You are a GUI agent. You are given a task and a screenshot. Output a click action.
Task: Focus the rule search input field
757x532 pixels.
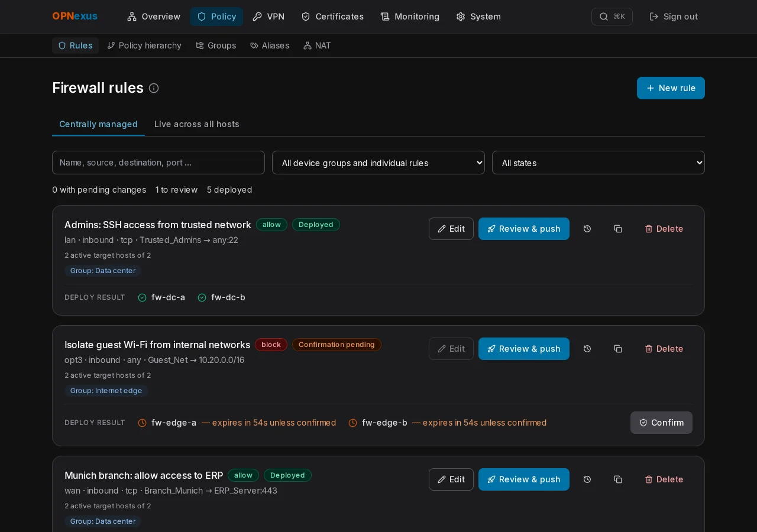pyautogui.click(x=158, y=163)
